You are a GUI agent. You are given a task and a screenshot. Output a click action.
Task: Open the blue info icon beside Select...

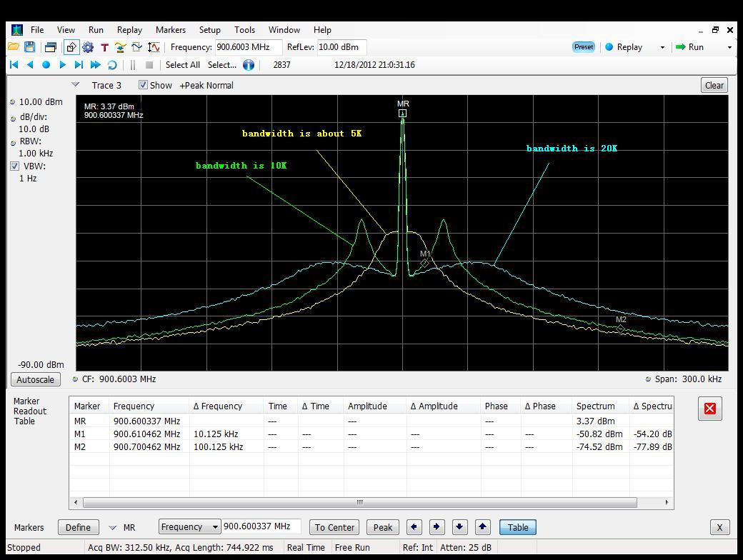click(249, 65)
